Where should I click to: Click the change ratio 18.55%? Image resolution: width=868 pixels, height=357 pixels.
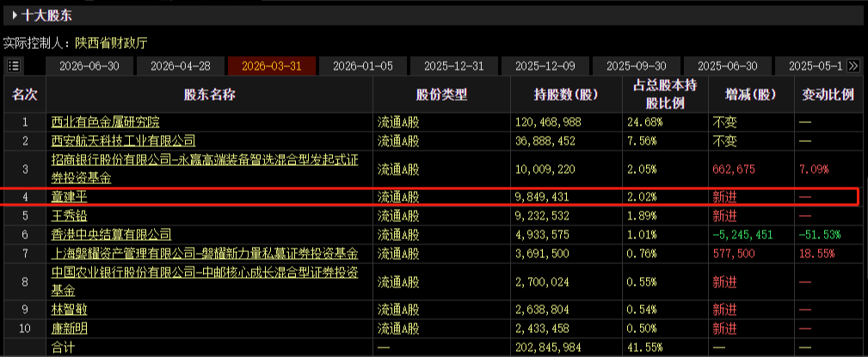point(816,254)
